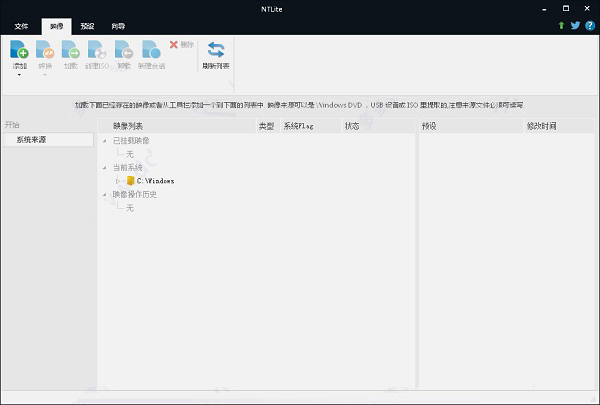Image resolution: width=600 pixels, height=405 pixels.
Task: Click the Unload (卸载) image icon
Action: pos(124,50)
